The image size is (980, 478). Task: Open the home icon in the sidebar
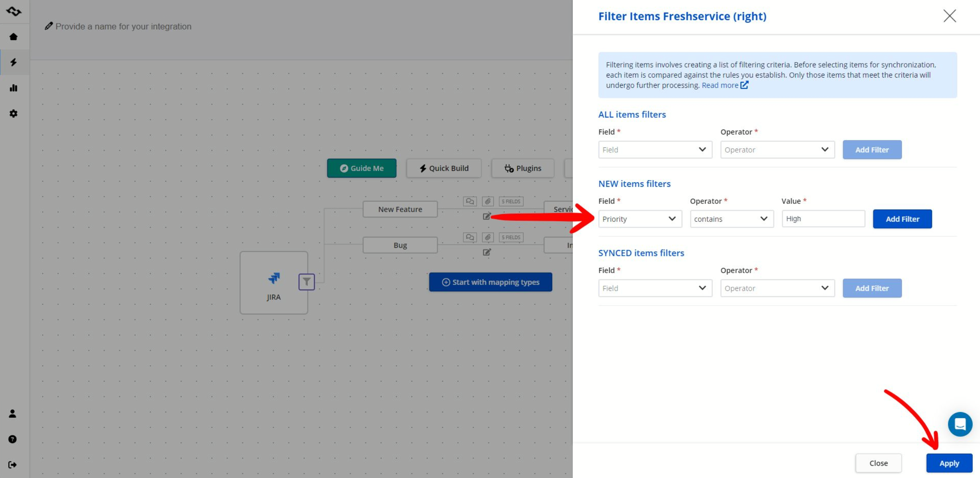point(13,37)
